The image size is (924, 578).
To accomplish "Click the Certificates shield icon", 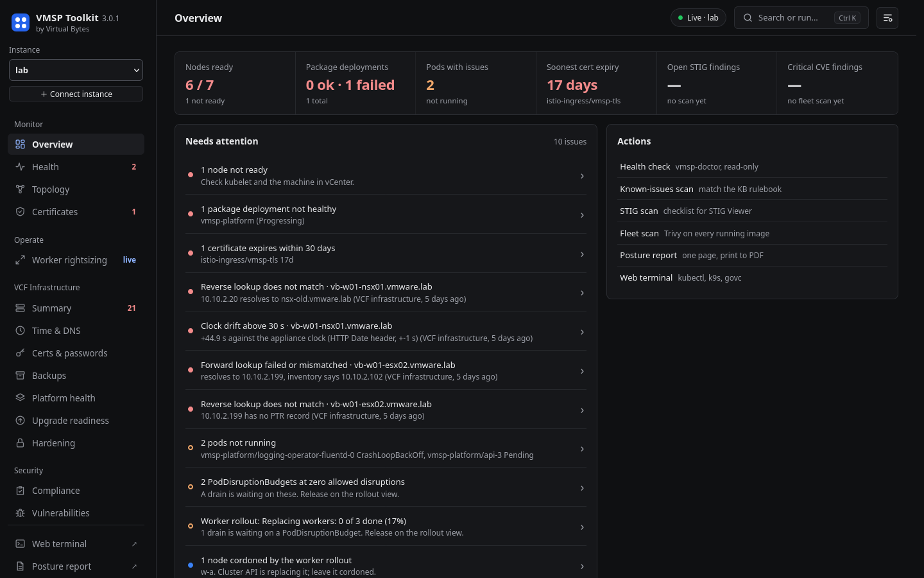I will pyautogui.click(x=21, y=212).
